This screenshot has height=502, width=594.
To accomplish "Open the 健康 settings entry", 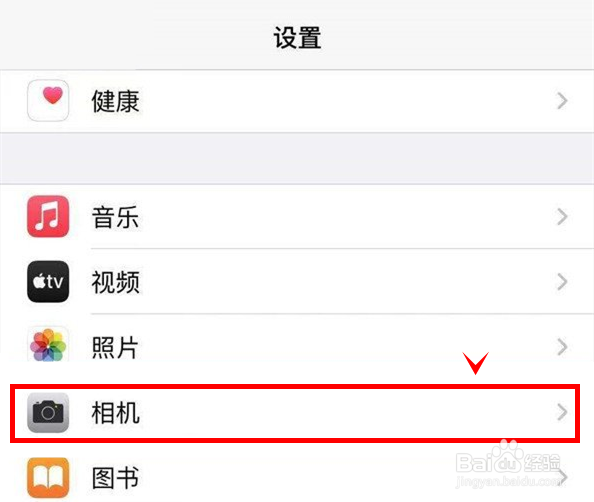I will [x=116, y=101].
